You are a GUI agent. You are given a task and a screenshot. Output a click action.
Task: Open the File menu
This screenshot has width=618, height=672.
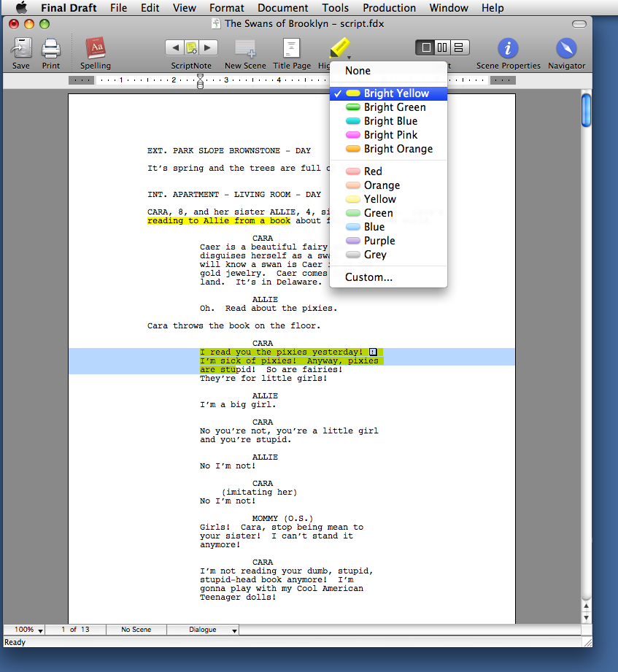coord(118,8)
